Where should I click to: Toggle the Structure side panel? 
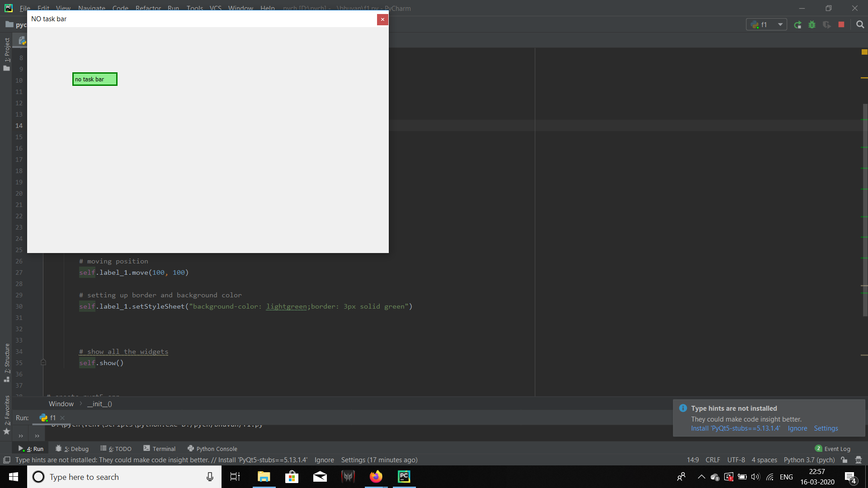coord(7,361)
